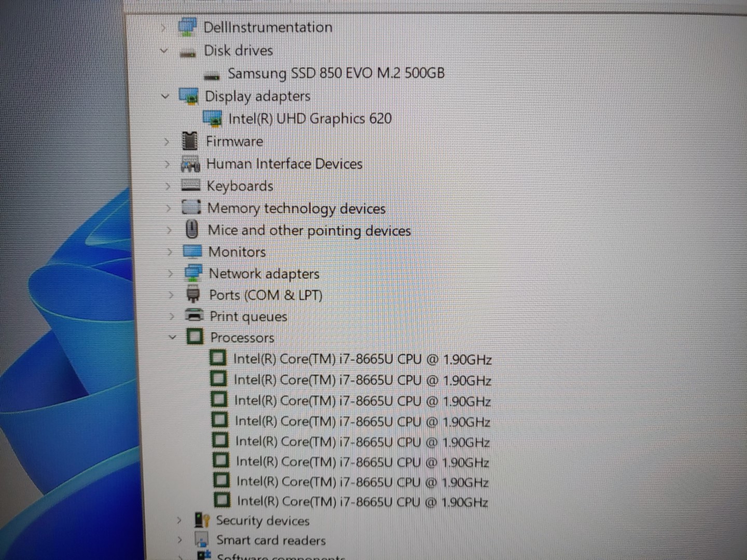Expand the Smart card readers node
747x560 pixels.
coord(179,540)
